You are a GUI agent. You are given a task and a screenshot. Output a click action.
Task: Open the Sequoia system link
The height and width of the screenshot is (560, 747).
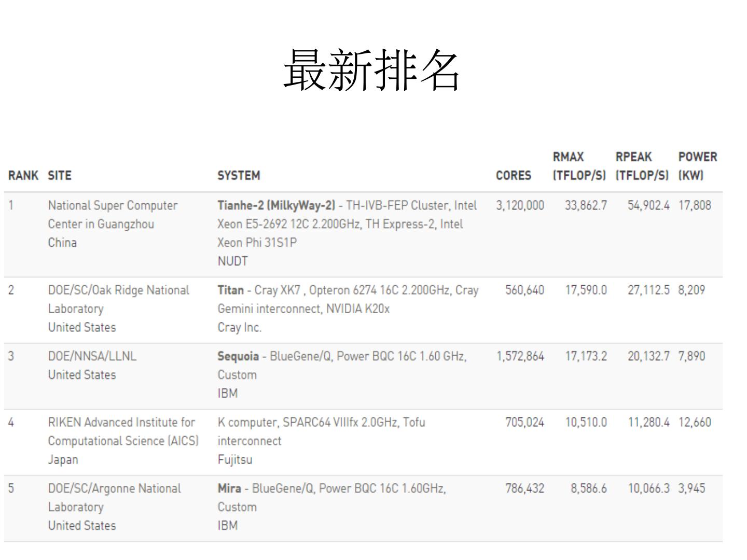click(238, 357)
